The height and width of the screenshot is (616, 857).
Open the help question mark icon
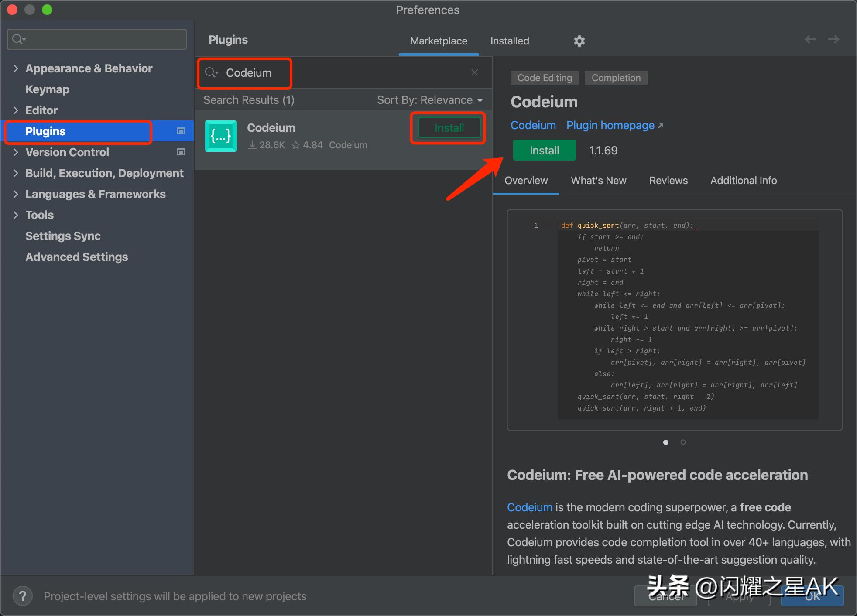pyautogui.click(x=23, y=596)
